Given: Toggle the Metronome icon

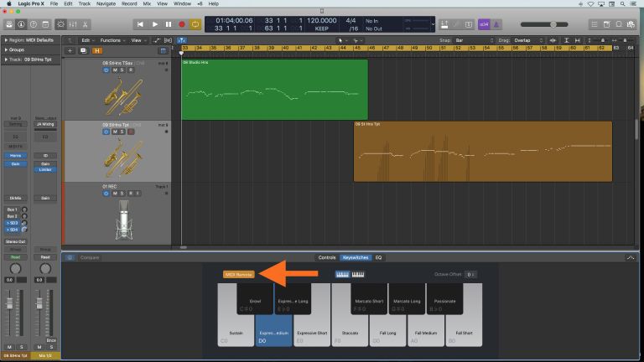Looking at the screenshot, I should (x=496, y=24).
